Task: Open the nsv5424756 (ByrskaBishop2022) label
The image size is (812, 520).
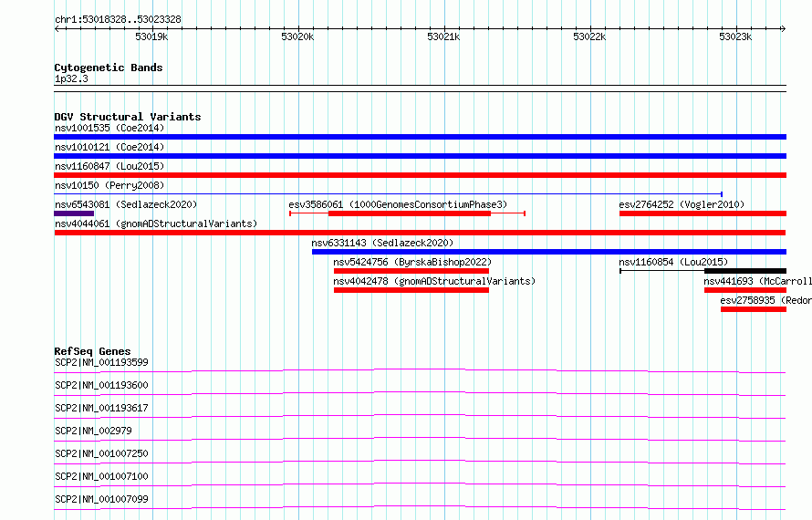Action: click(412, 262)
